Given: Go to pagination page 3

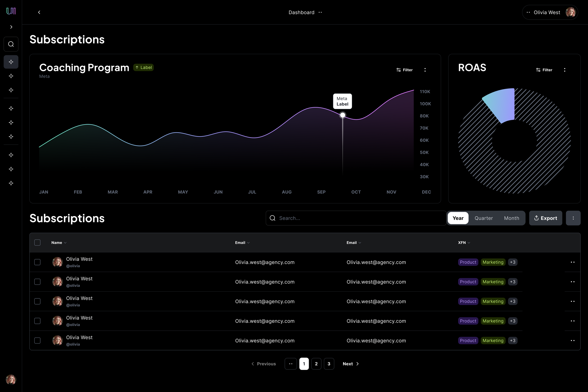Looking at the screenshot, I should point(329,364).
